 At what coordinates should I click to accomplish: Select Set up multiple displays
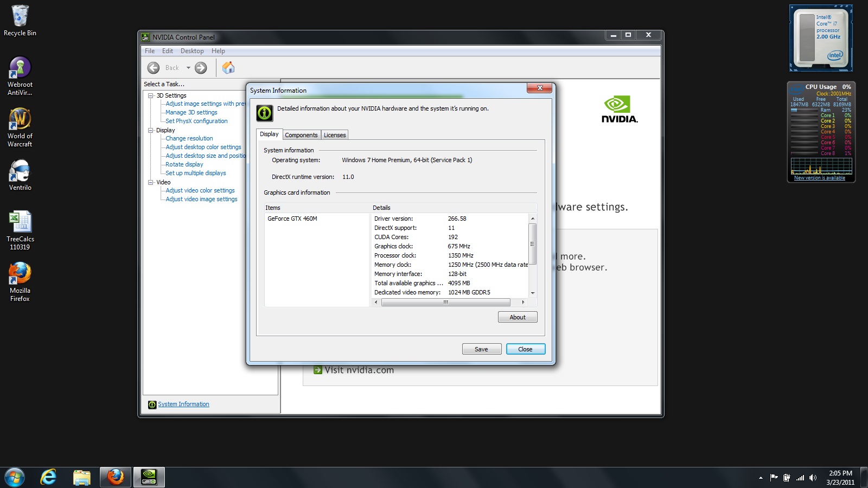(x=196, y=173)
